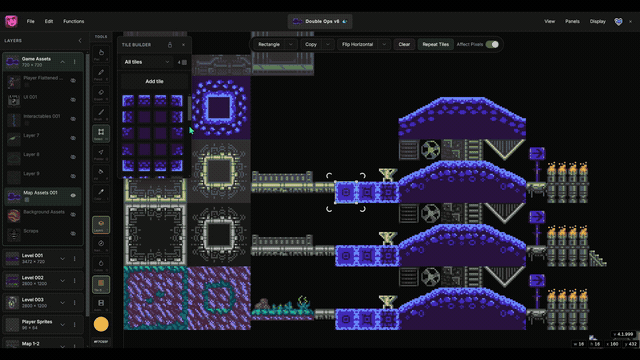Open the Rectangle selection shape dropdown arrow
This screenshot has width=640, height=360.
pyautogui.click(x=291, y=44)
